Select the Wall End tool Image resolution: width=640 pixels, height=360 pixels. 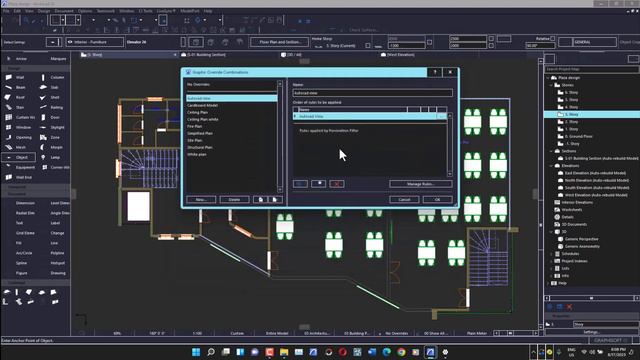click(19, 177)
